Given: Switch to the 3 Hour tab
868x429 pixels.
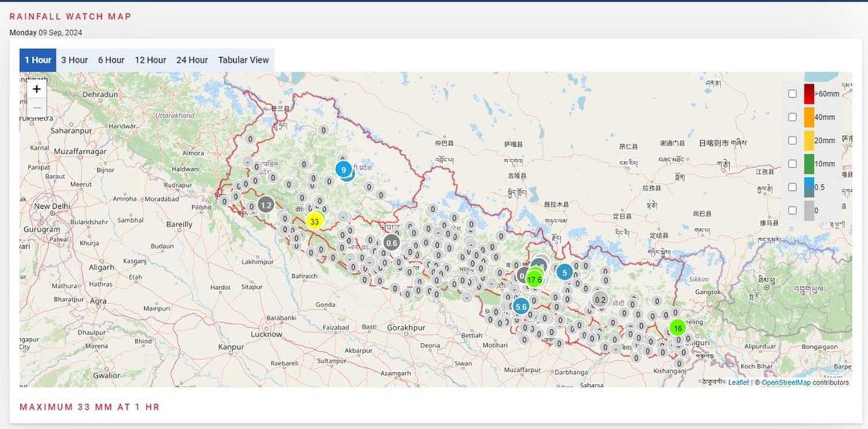Looking at the screenshot, I should pos(74,60).
